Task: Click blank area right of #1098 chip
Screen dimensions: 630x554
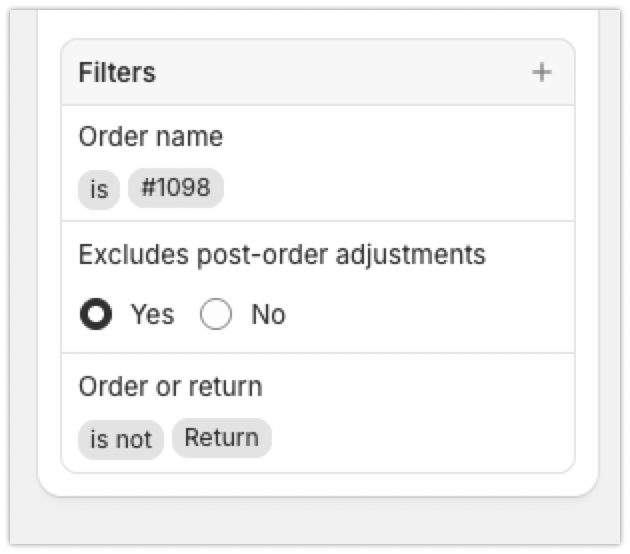Action: click(x=400, y=189)
